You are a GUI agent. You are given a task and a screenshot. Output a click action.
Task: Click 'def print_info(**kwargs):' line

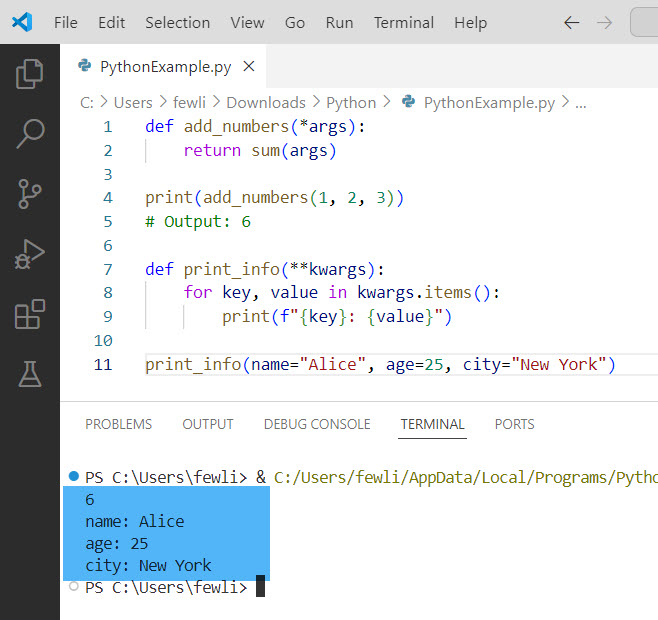click(x=264, y=269)
